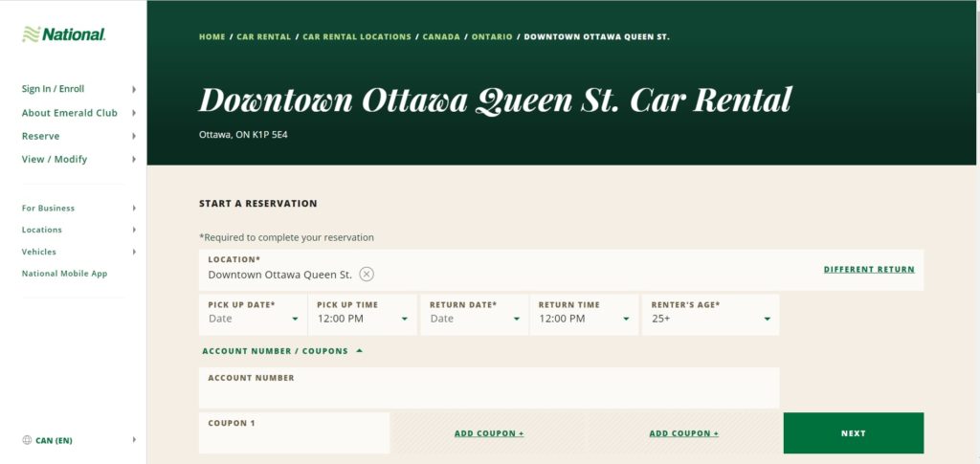
Task: Expand the Sign In / Enroll arrow
Action: (134, 89)
